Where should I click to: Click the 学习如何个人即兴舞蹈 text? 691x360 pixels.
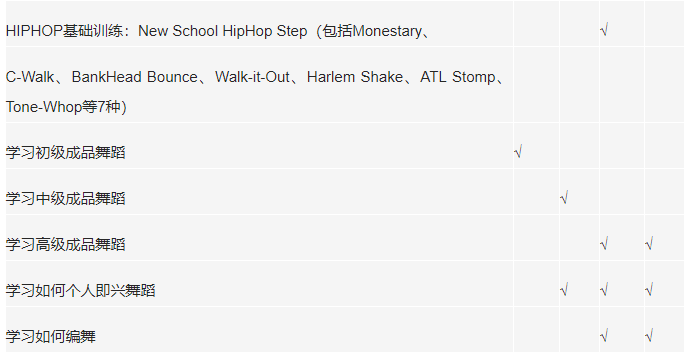(81, 290)
